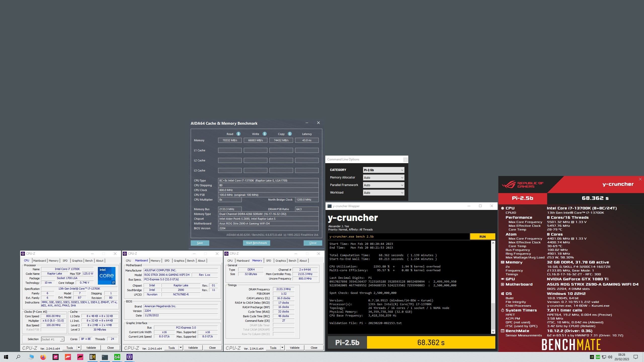Open the first dark Forza taskbar icon

pyautogui.click(x=56, y=357)
